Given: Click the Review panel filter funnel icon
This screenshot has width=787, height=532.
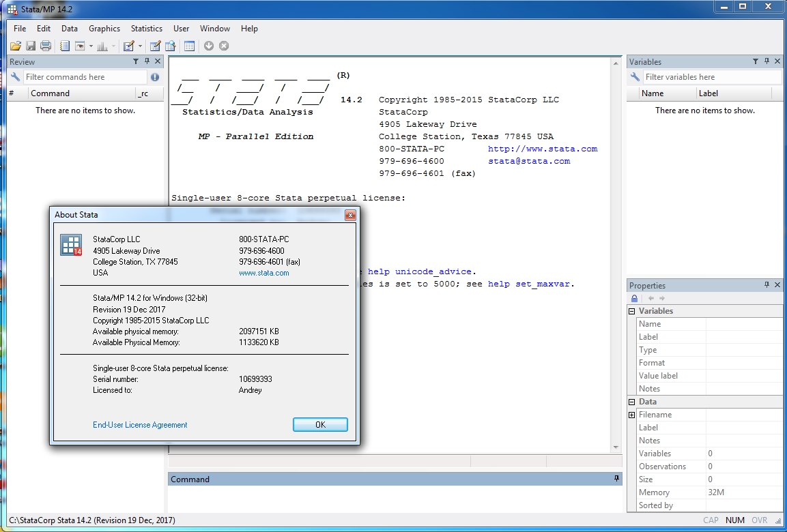Looking at the screenshot, I should 136,61.
